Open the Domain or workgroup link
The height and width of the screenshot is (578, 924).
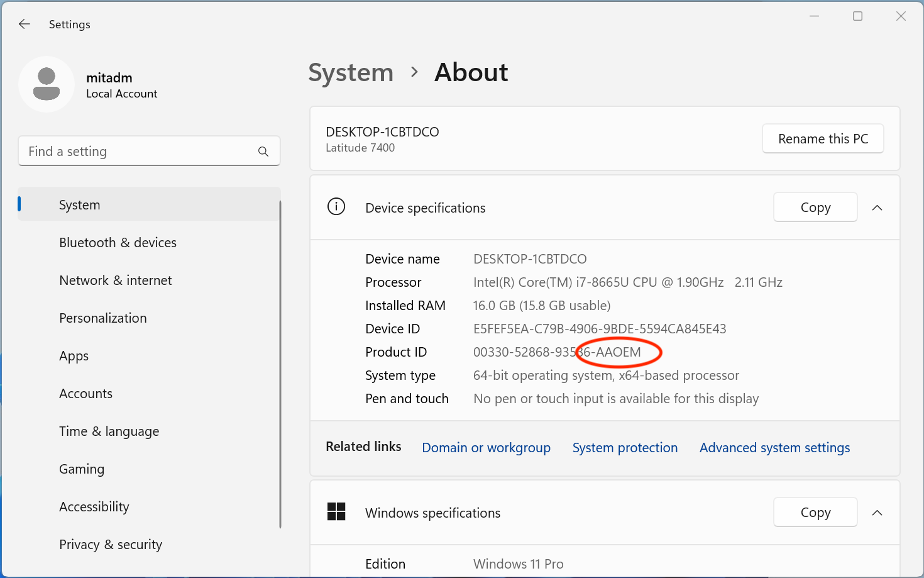pyautogui.click(x=486, y=448)
